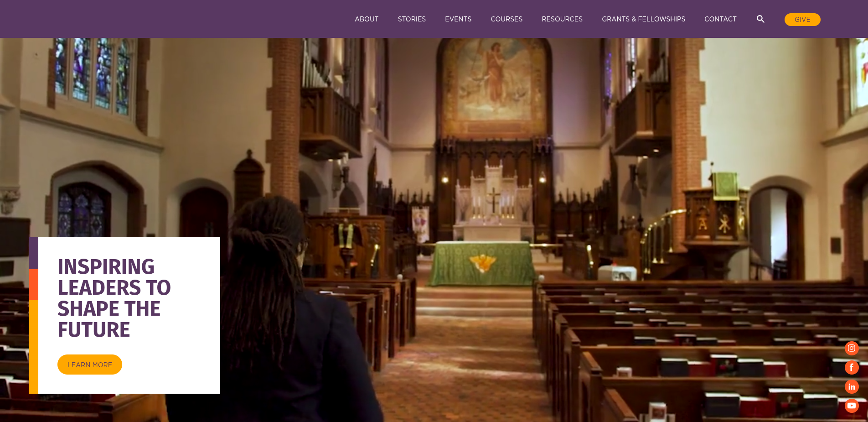Screen dimensions: 868x422
Task: Navigate to EVENTS in the header
Action: (458, 19)
